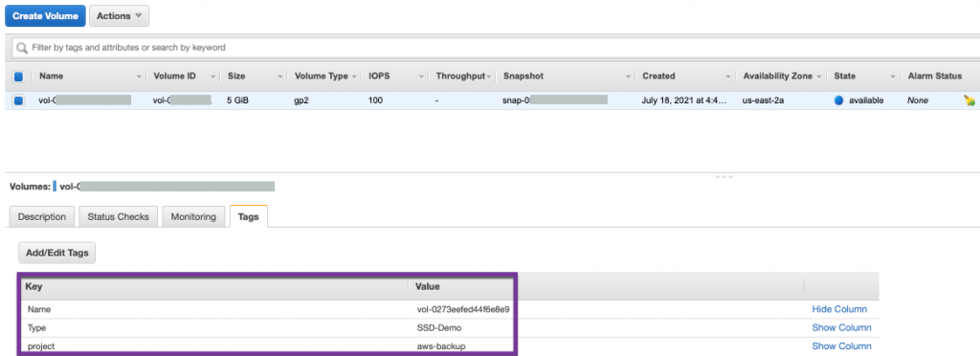Click the search magnifier icon

pyautogui.click(x=23, y=48)
